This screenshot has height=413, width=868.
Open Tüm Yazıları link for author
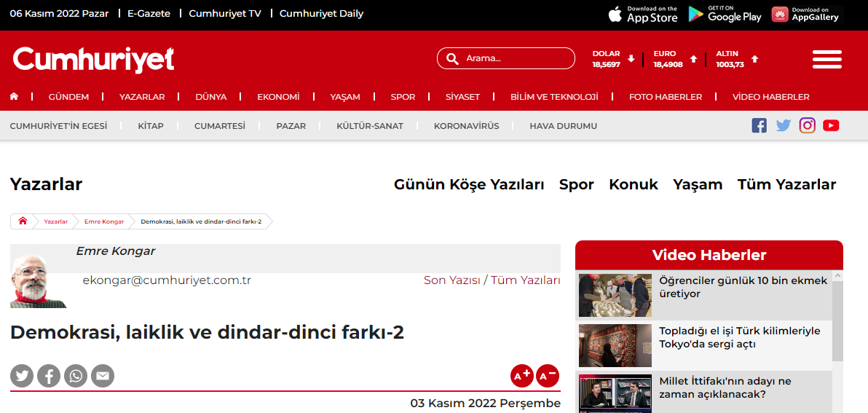pyautogui.click(x=525, y=280)
